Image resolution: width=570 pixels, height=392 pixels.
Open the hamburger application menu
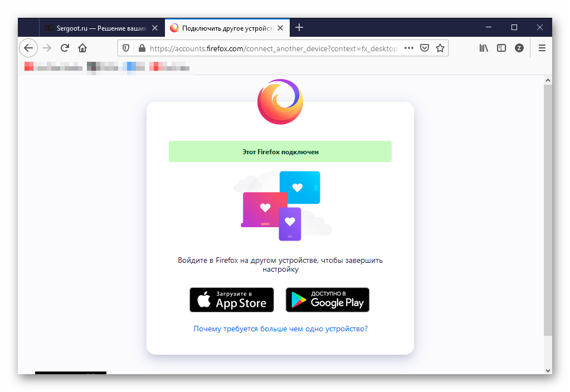click(542, 48)
